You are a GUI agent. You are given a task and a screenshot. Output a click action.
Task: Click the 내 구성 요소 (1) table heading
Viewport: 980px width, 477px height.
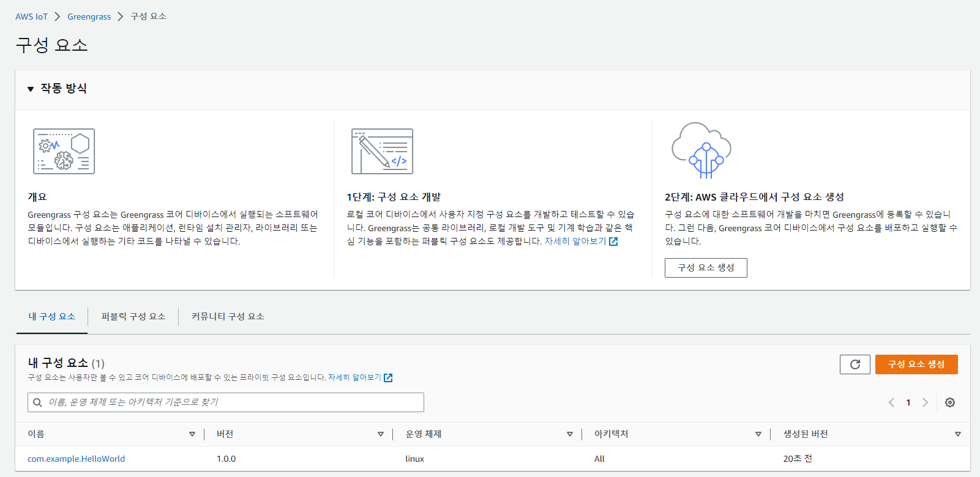(66, 363)
